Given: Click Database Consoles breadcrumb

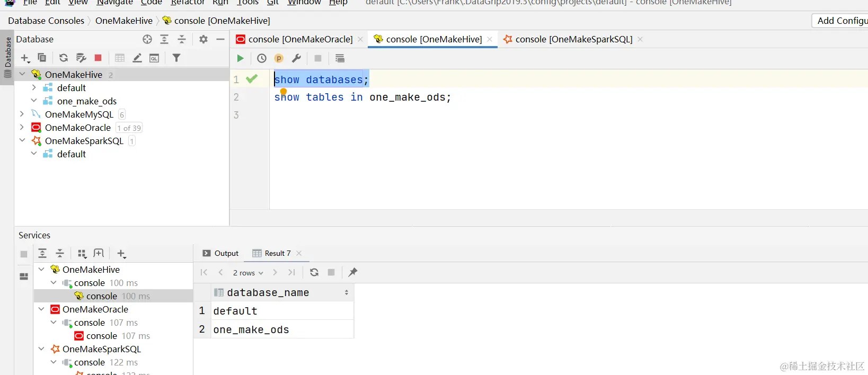Looking at the screenshot, I should click(46, 21).
